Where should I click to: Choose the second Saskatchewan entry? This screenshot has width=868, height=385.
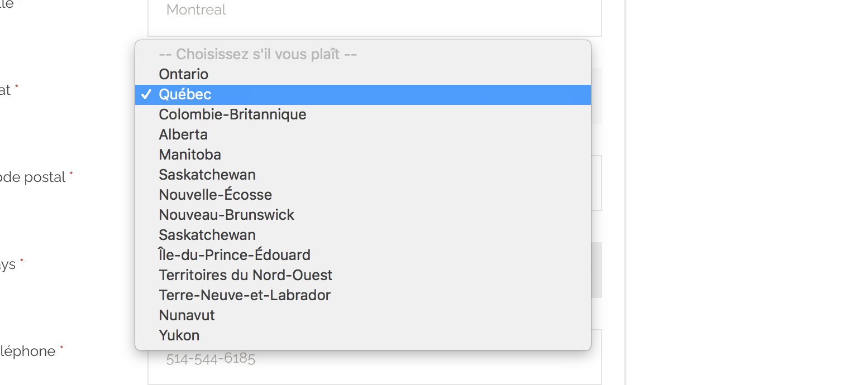(x=363, y=235)
